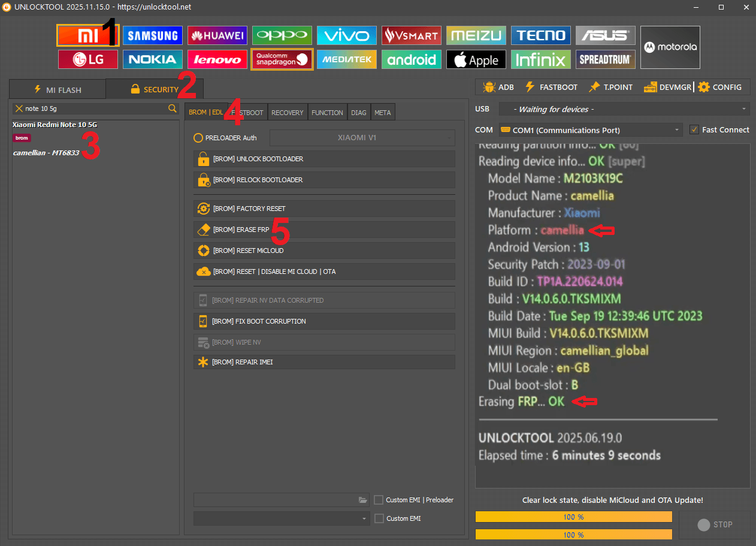756x546 pixels.
Task: Click the [BROM] ERASE FRP button
Action: [x=324, y=230]
